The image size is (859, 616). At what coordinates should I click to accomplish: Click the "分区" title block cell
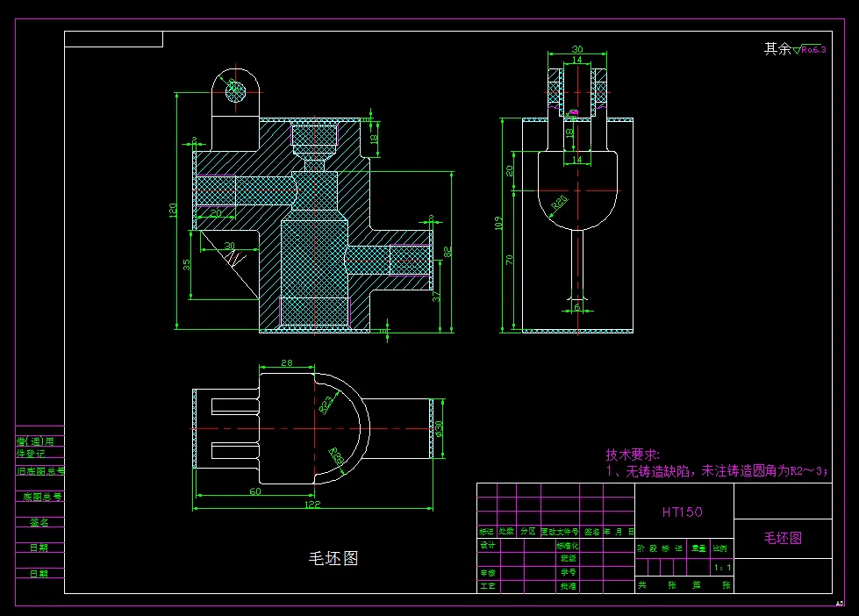[x=528, y=532]
